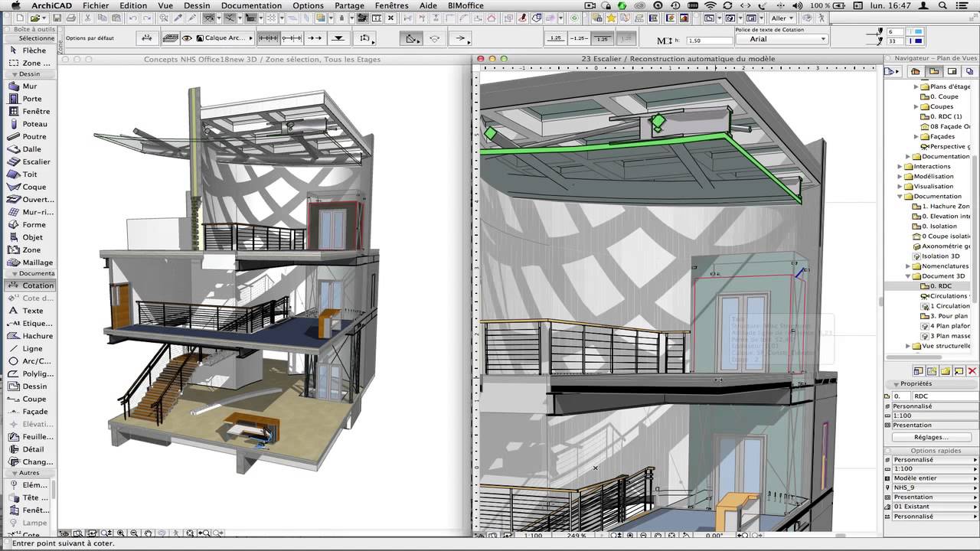Collapse the Document 3D folder
980x551 pixels.
click(909, 276)
